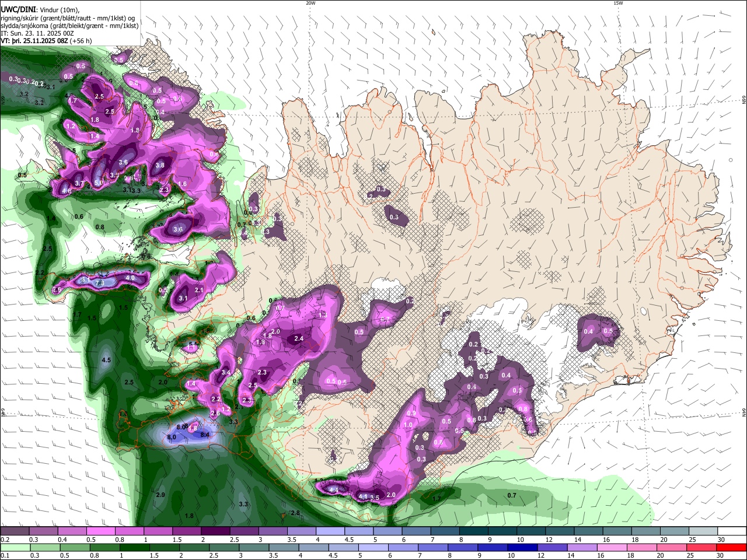Click the 20W longitude label
Viewport: 747px width, 560px height.
pyautogui.click(x=310, y=3)
